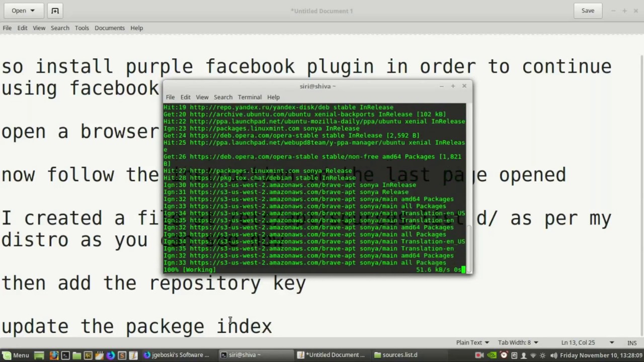Click the brightness tray icon
This screenshot has height=362, width=644.
542,355
